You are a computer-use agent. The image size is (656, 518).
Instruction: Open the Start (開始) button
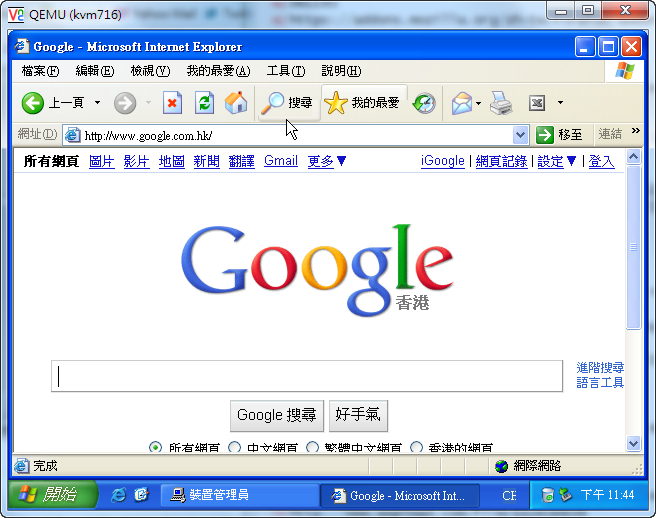coord(53,495)
